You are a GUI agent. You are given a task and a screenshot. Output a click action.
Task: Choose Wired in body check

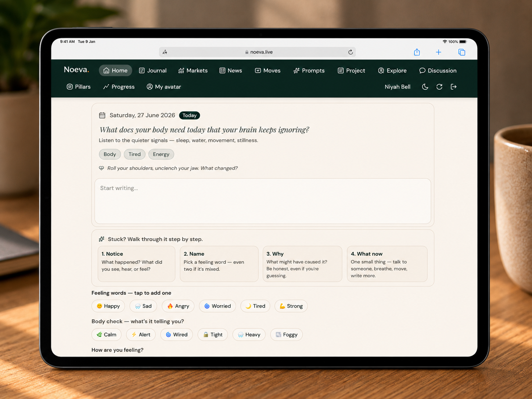(x=176, y=335)
